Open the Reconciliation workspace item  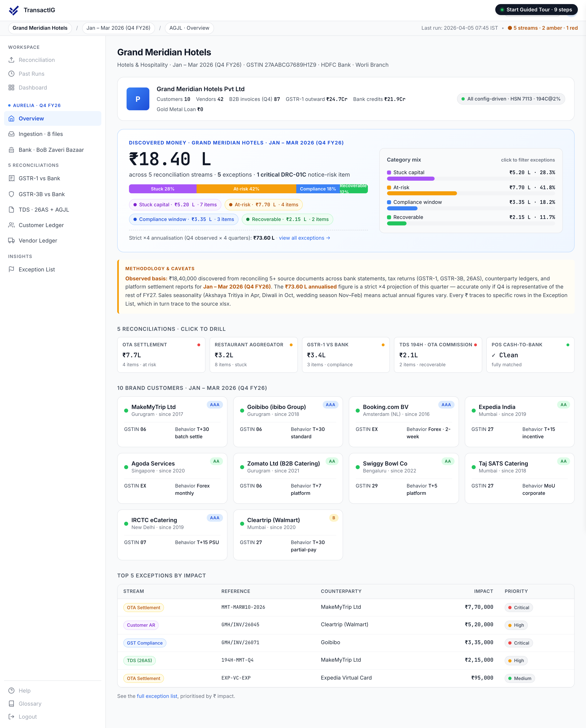click(x=53, y=60)
